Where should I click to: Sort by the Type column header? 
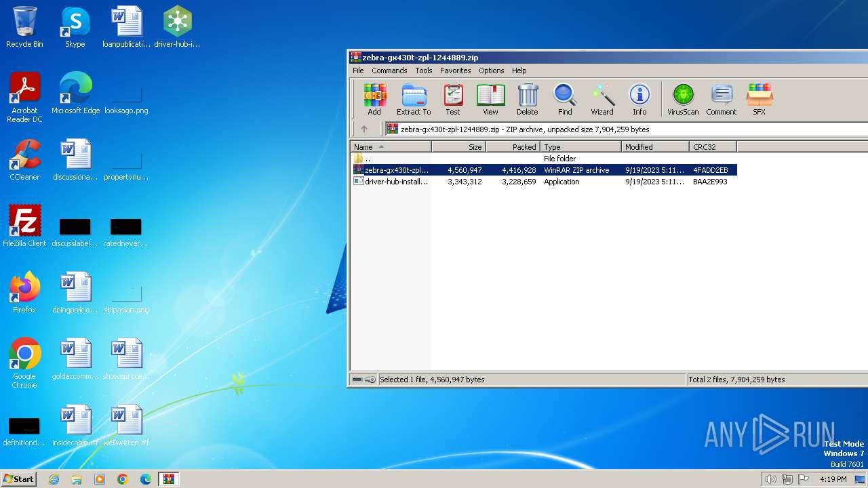tap(580, 146)
